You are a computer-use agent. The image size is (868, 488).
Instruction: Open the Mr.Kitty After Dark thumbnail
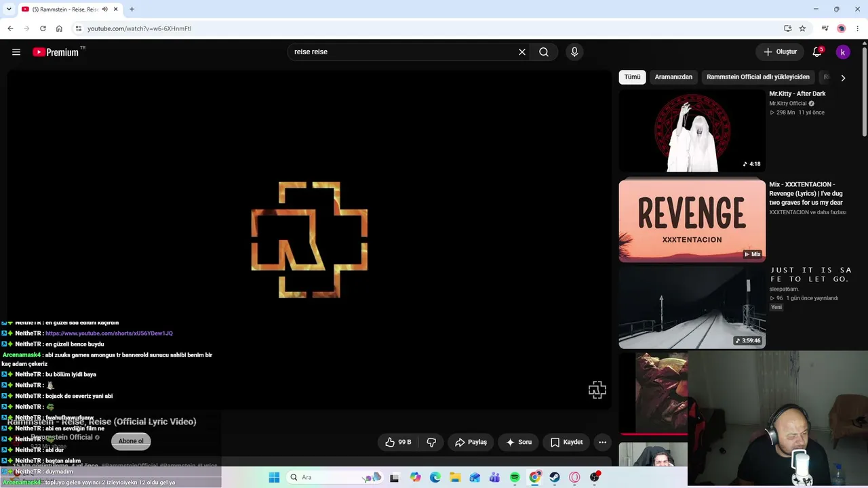pos(692,131)
